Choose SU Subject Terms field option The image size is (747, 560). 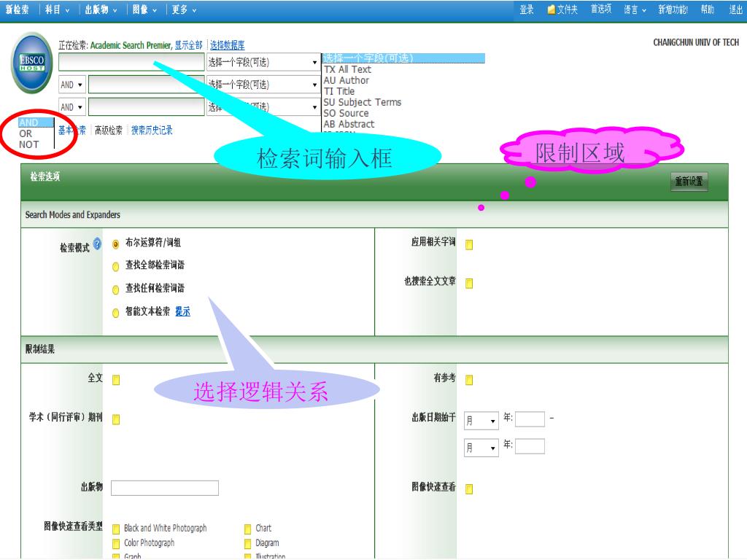point(363,102)
